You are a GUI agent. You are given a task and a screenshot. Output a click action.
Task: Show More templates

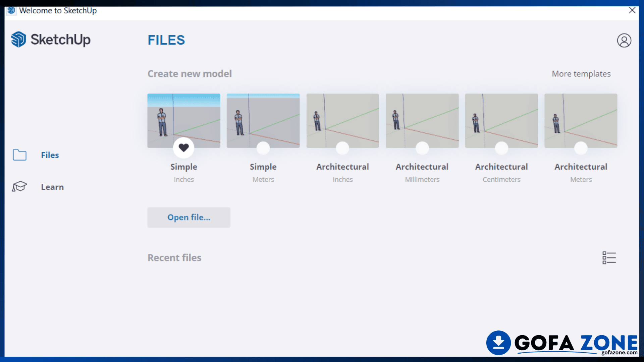581,74
